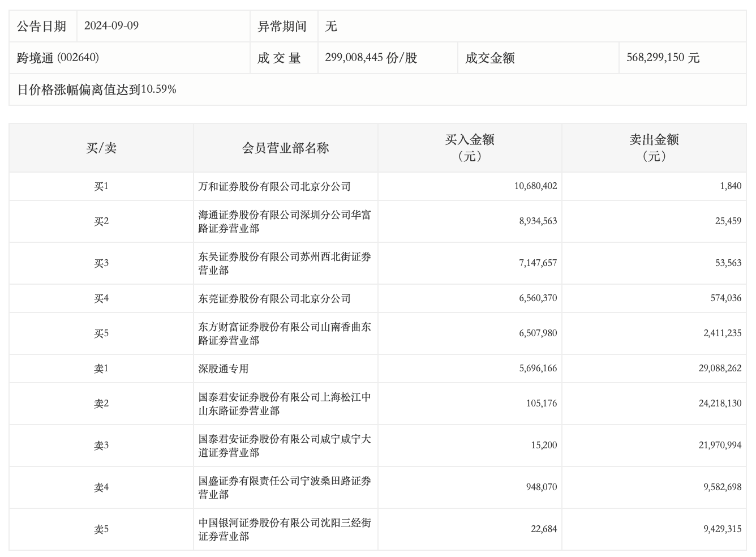Open 海通证券深圳华富路 broker entry
The image size is (756, 557).
tap(284, 222)
